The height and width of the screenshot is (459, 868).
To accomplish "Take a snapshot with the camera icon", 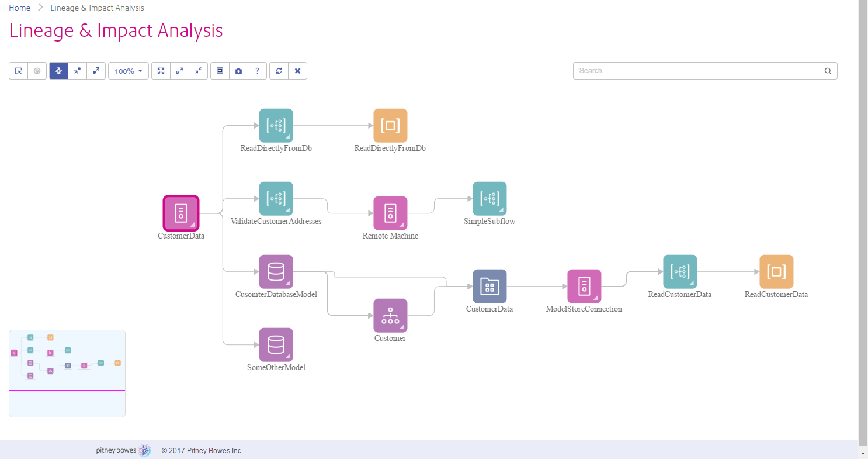I will pyautogui.click(x=238, y=71).
